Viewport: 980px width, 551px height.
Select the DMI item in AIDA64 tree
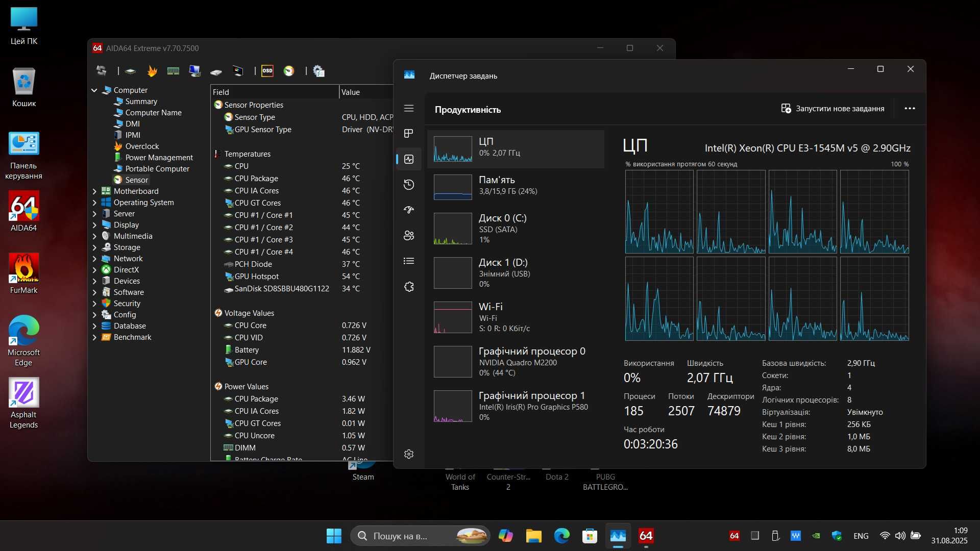[132, 124]
